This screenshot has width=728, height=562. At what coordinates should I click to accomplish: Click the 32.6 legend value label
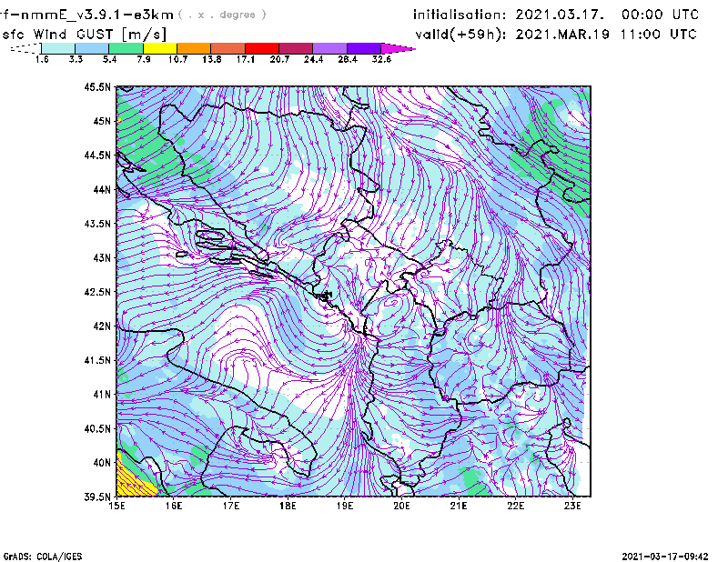[381, 59]
